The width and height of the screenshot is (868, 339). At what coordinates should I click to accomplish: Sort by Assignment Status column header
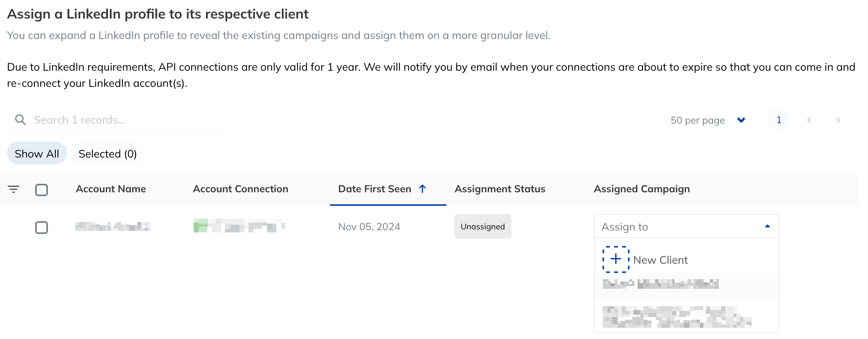coord(500,189)
